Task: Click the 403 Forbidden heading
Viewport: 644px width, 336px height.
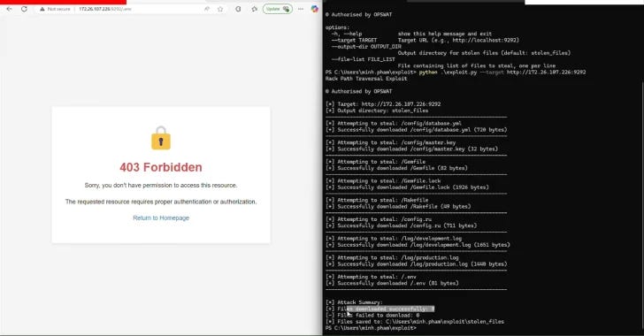Action: click(161, 167)
